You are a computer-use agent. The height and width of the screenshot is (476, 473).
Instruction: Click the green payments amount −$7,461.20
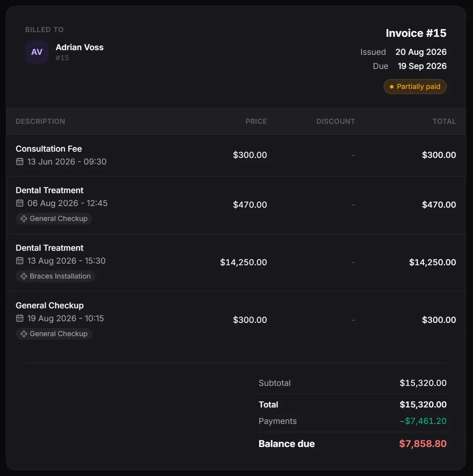pos(423,421)
